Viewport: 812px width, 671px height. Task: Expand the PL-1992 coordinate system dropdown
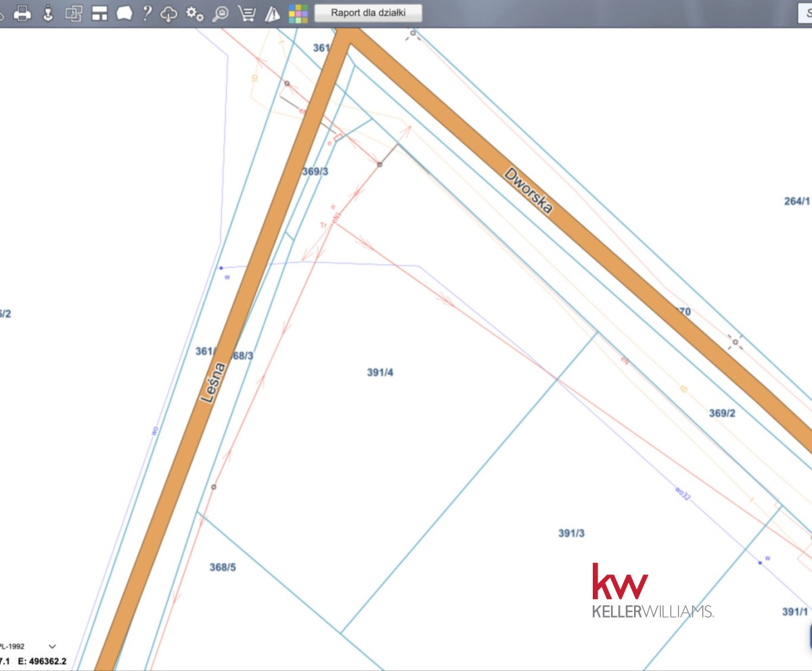point(52,647)
